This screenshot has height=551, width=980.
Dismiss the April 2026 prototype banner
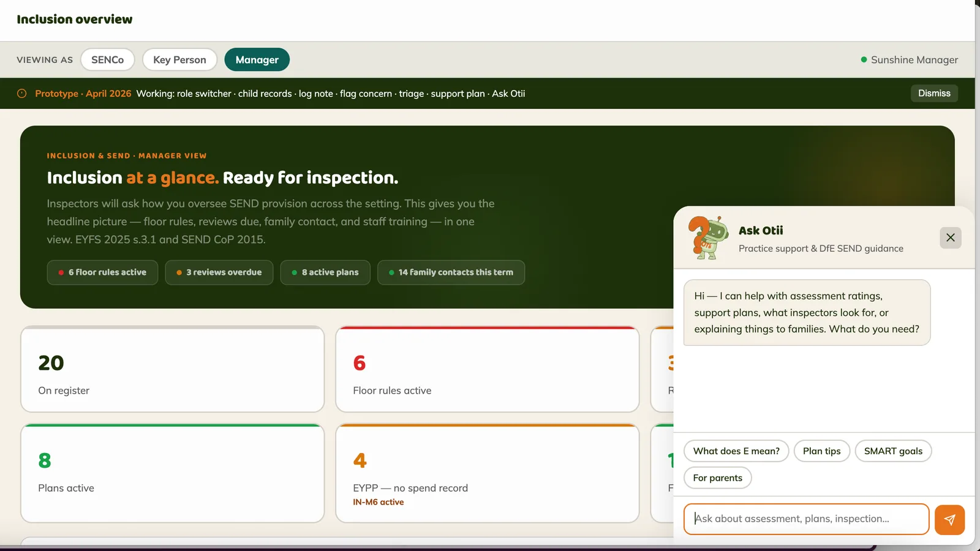933,93
